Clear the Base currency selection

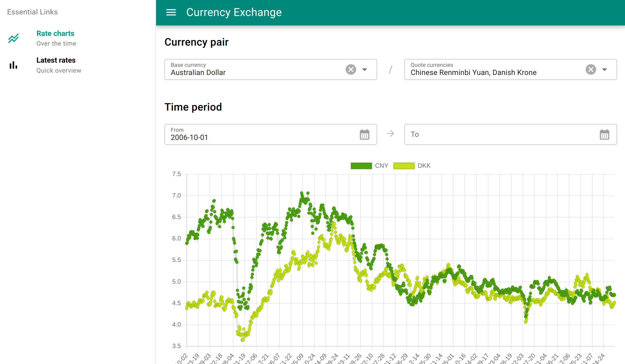click(x=351, y=69)
